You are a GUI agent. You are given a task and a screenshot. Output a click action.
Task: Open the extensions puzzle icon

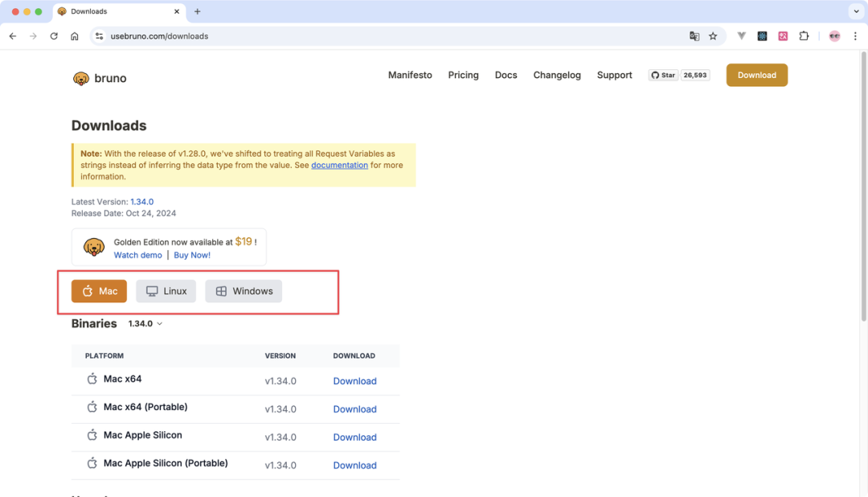point(804,36)
